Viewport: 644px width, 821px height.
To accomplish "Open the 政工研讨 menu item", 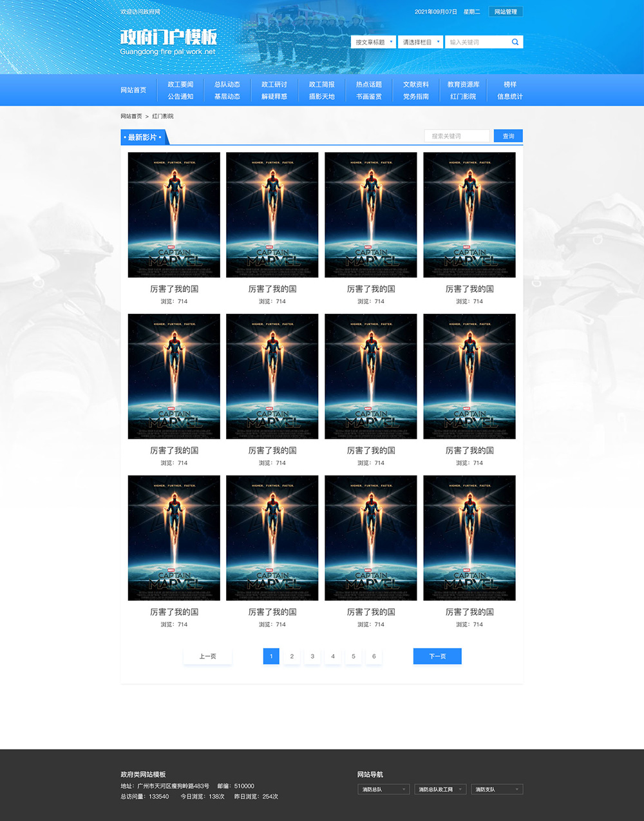I will (x=274, y=84).
